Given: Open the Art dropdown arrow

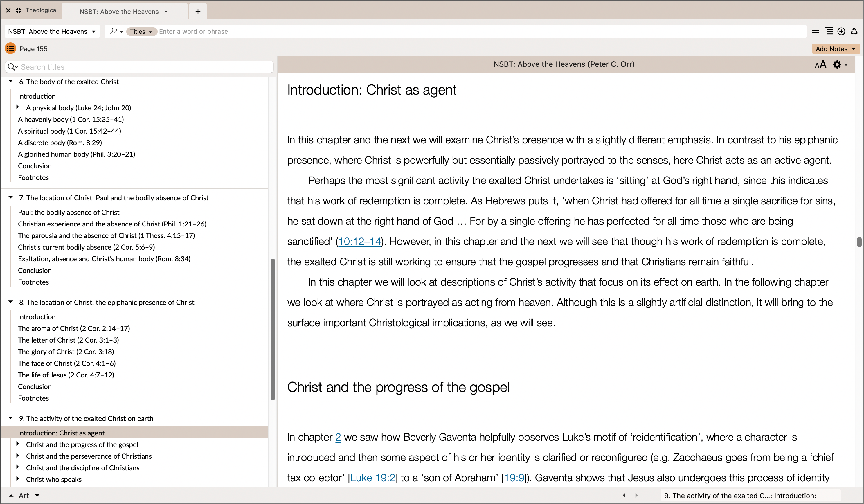Looking at the screenshot, I should (37, 495).
